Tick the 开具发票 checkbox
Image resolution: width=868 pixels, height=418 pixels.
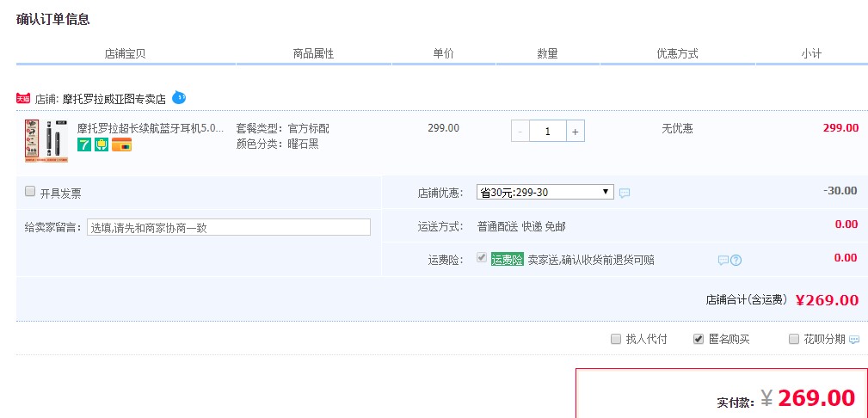tap(30, 192)
